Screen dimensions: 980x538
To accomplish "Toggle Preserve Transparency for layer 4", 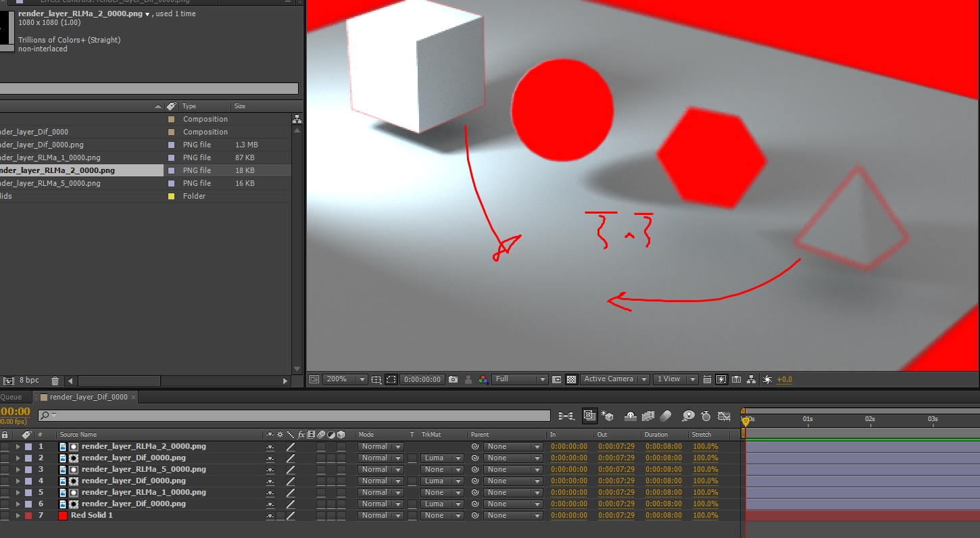I will (x=412, y=481).
